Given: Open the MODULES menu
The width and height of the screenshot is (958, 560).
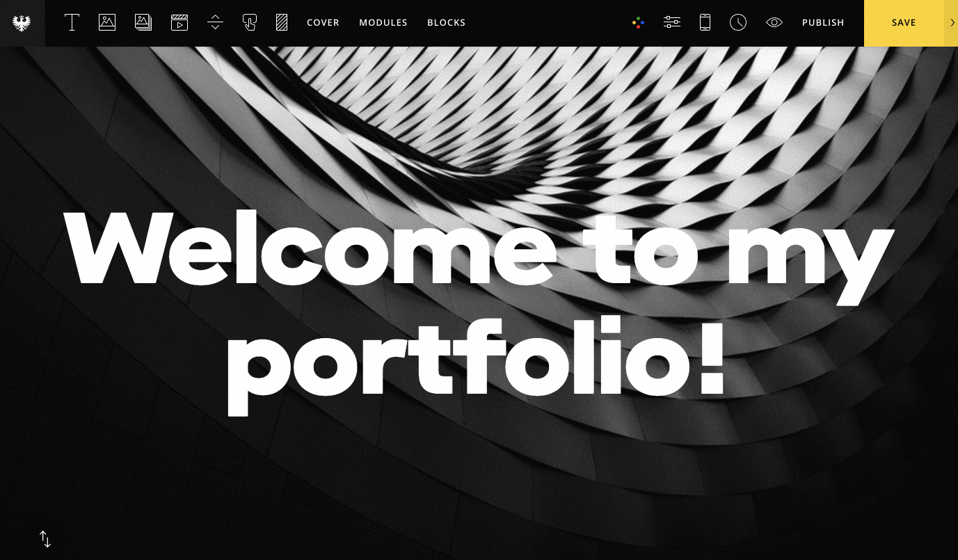Looking at the screenshot, I should click(x=383, y=23).
